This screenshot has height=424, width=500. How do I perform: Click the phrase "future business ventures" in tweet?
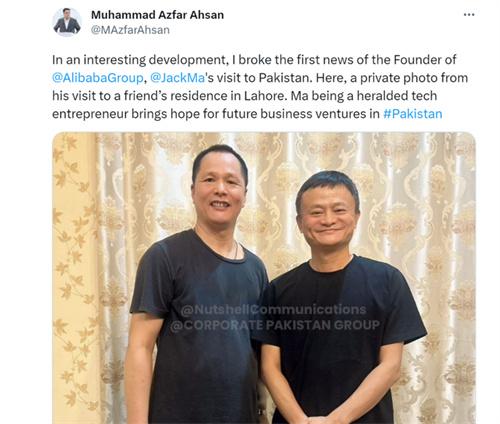click(x=294, y=114)
